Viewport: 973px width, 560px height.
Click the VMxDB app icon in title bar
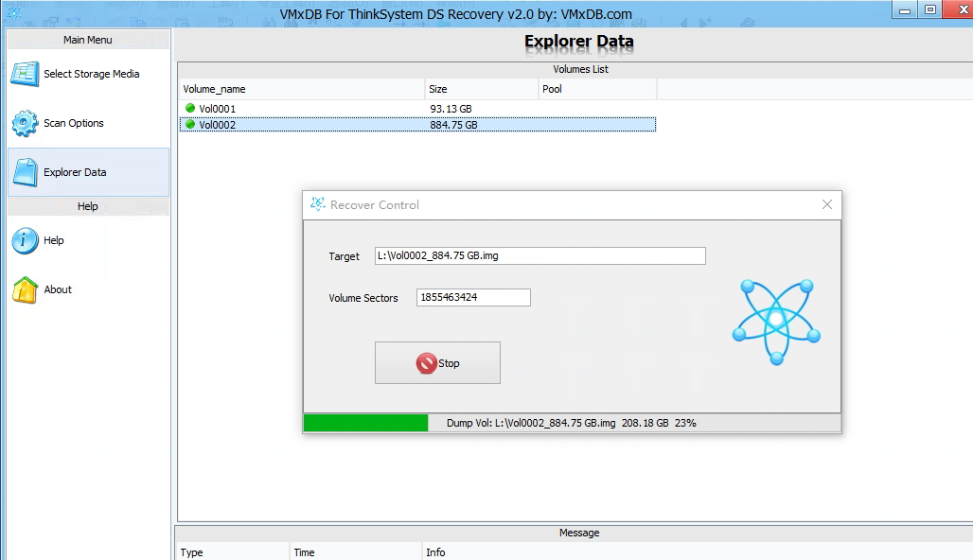tap(13, 12)
